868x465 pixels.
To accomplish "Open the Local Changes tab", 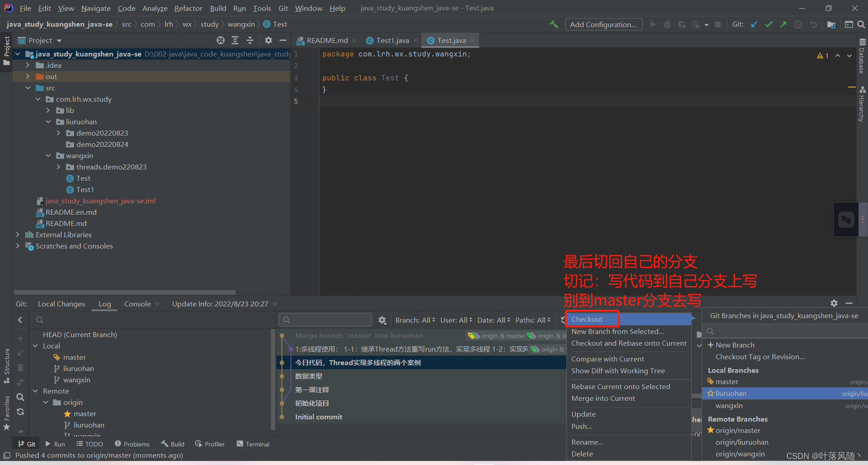I will [x=61, y=304].
